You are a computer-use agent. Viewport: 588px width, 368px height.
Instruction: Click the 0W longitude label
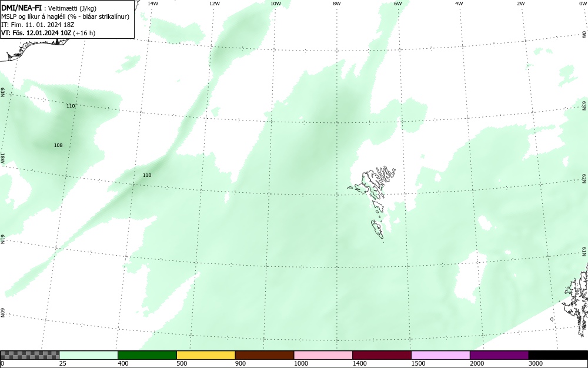[x=583, y=4]
